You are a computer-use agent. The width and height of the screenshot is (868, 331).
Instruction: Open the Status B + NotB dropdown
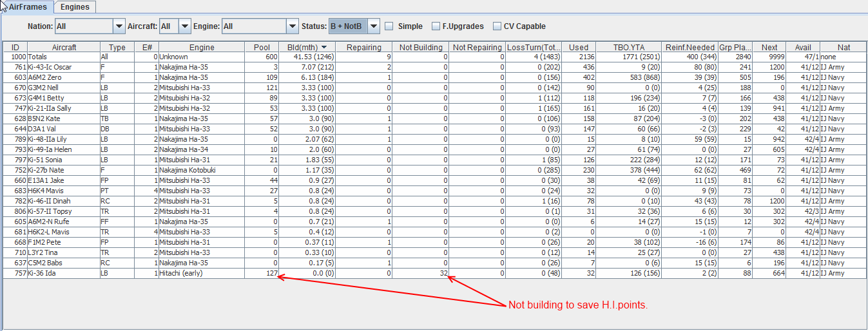373,26
